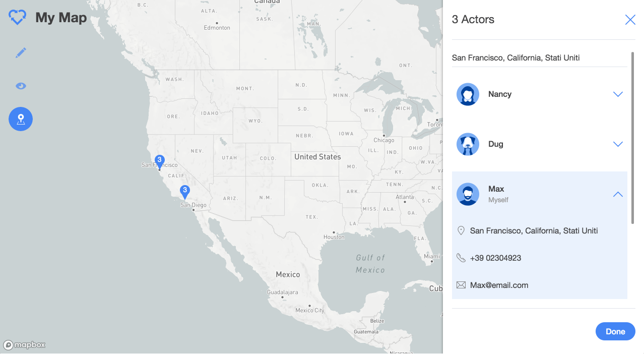Click the Mapbox logo attribution
Screen dimensions: 644x354
click(x=25, y=345)
